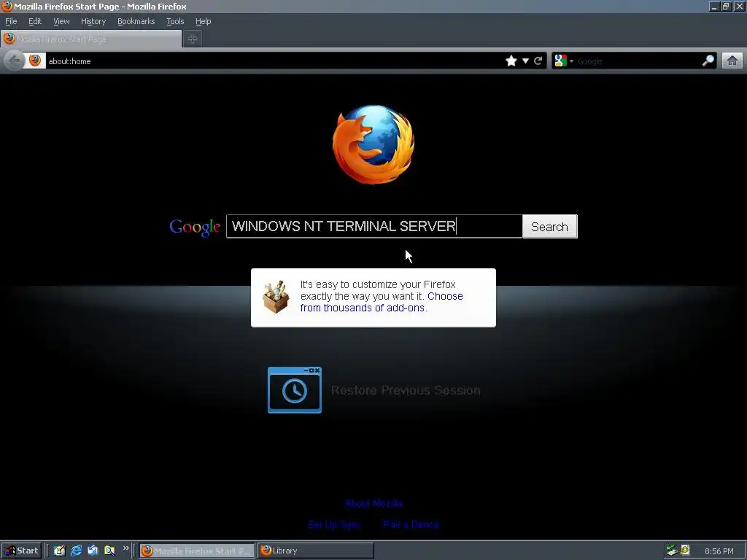This screenshot has height=560, width=747.
Task: Open the search engine selector dropdown
Action: [x=564, y=61]
